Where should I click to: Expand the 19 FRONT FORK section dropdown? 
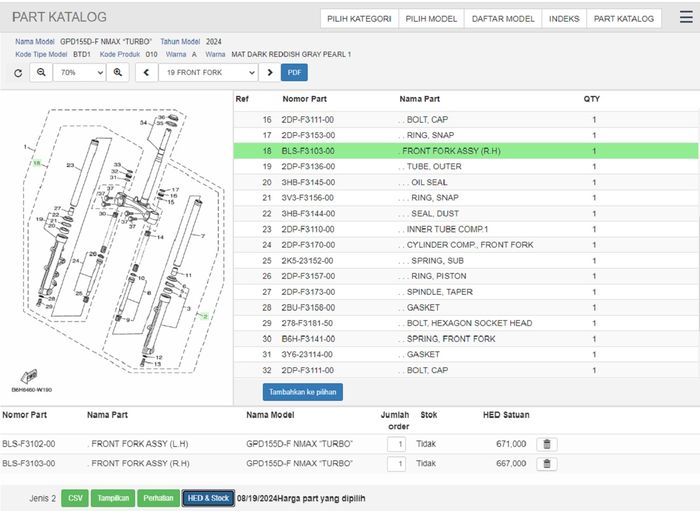click(208, 73)
